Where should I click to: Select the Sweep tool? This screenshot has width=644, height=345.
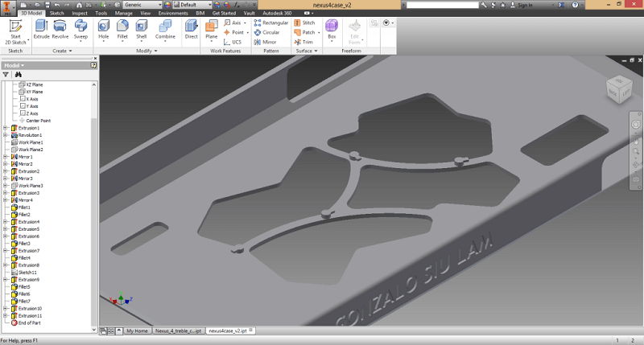80,31
